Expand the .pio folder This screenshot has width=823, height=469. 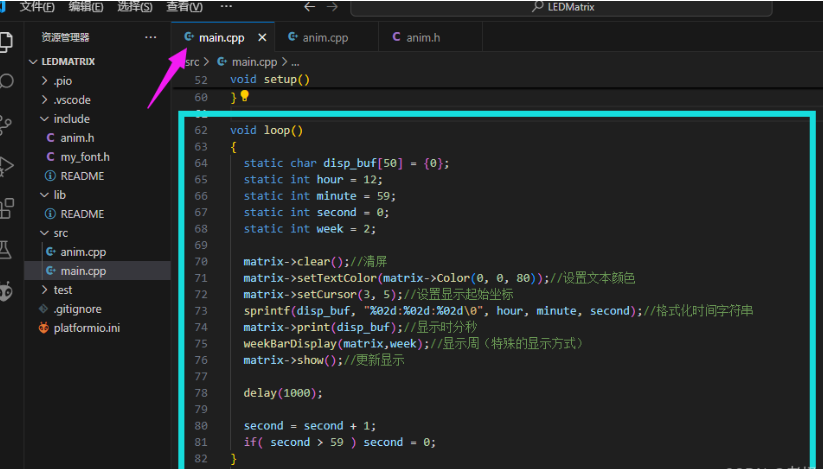click(98, 81)
